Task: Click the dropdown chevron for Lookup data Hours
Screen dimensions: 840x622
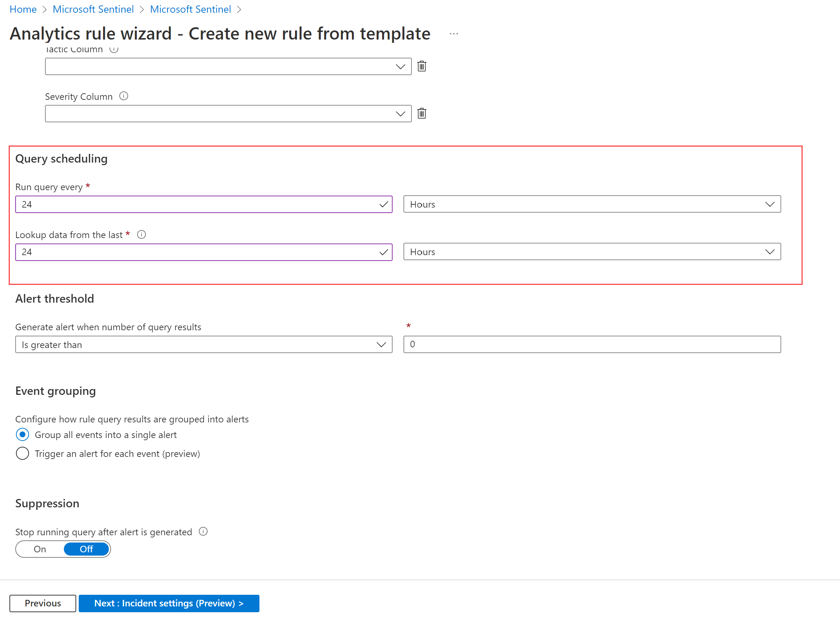Action: (x=771, y=251)
